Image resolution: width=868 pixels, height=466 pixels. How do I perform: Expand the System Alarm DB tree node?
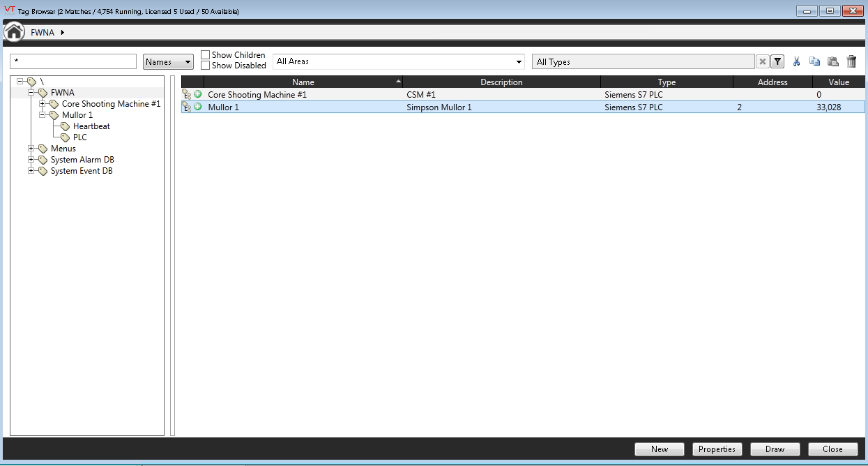point(31,160)
